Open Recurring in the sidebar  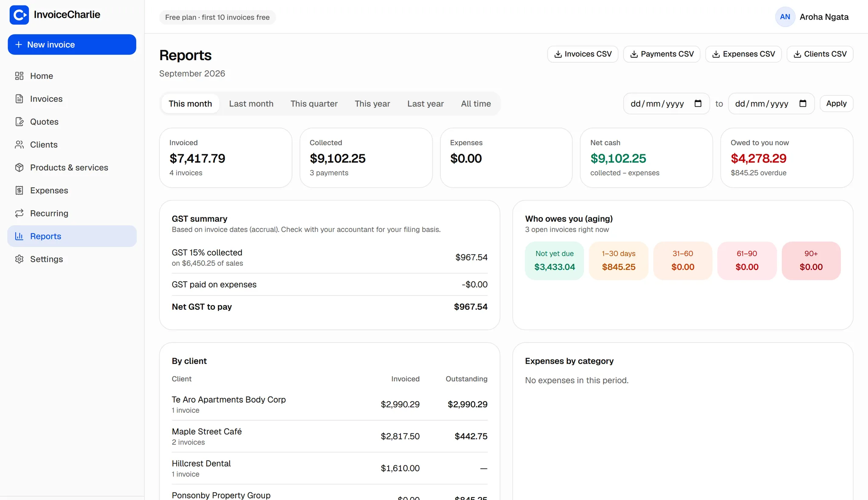pyautogui.click(x=72, y=213)
